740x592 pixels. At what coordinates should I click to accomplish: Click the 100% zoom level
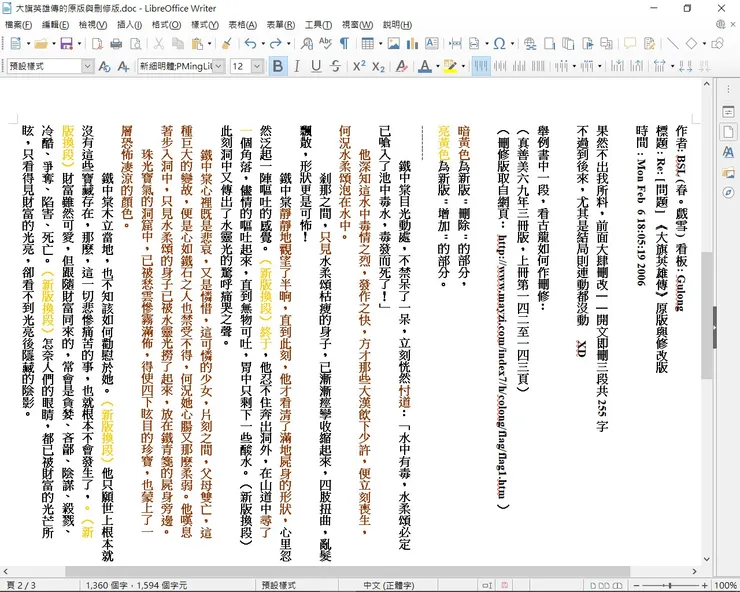click(725, 585)
